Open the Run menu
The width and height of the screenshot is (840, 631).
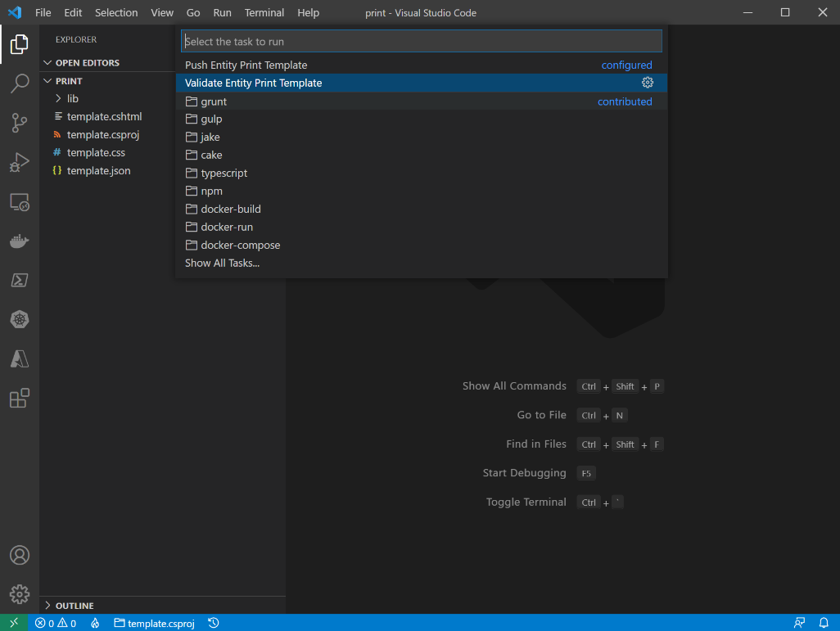(x=223, y=12)
